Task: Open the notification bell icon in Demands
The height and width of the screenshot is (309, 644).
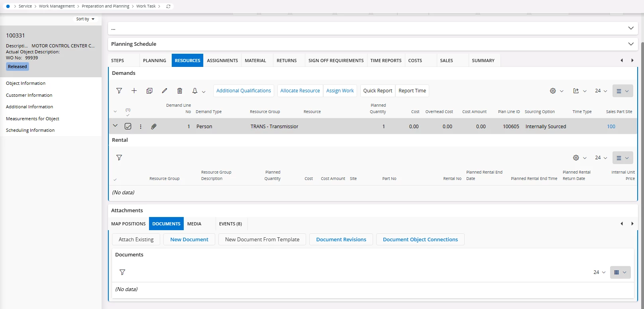Action: click(195, 91)
